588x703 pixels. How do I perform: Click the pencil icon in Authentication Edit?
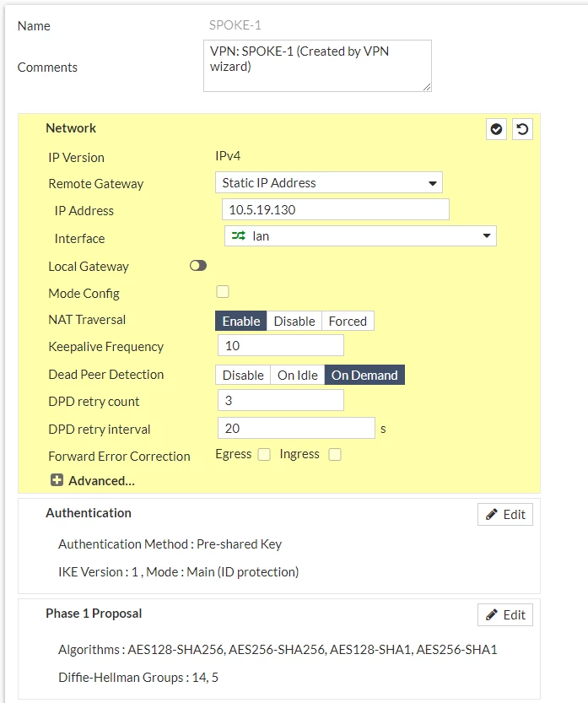tap(492, 514)
